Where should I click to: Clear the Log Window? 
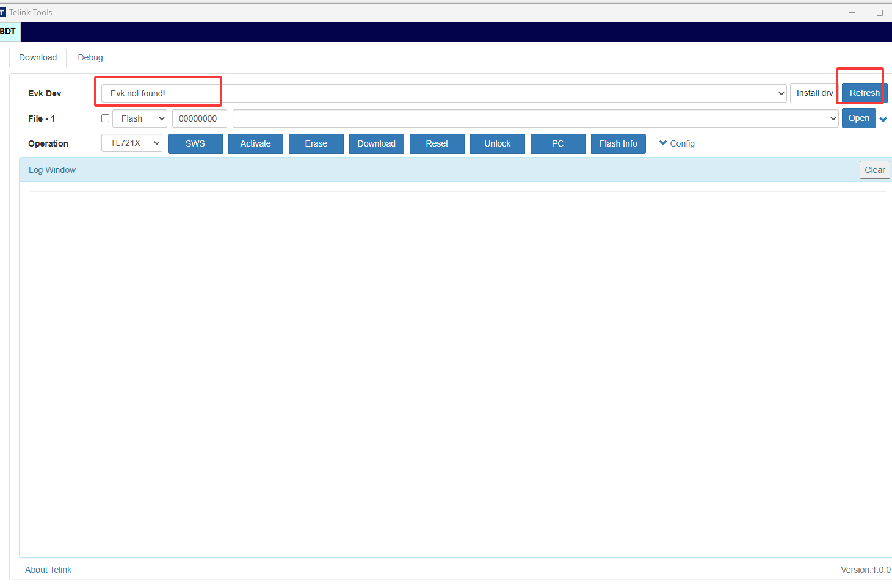pos(875,170)
